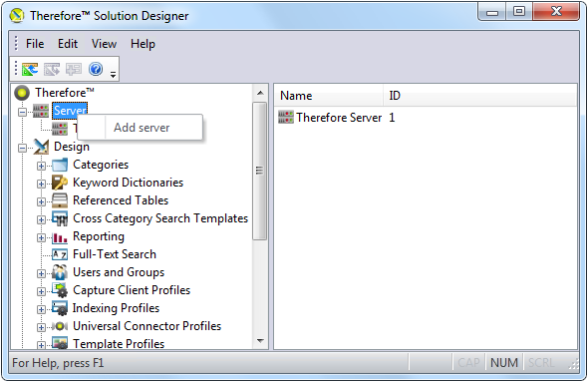The width and height of the screenshot is (588, 382).
Task: Click the tree vertical scrollbar thumb
Action: [x=260, y=171]
